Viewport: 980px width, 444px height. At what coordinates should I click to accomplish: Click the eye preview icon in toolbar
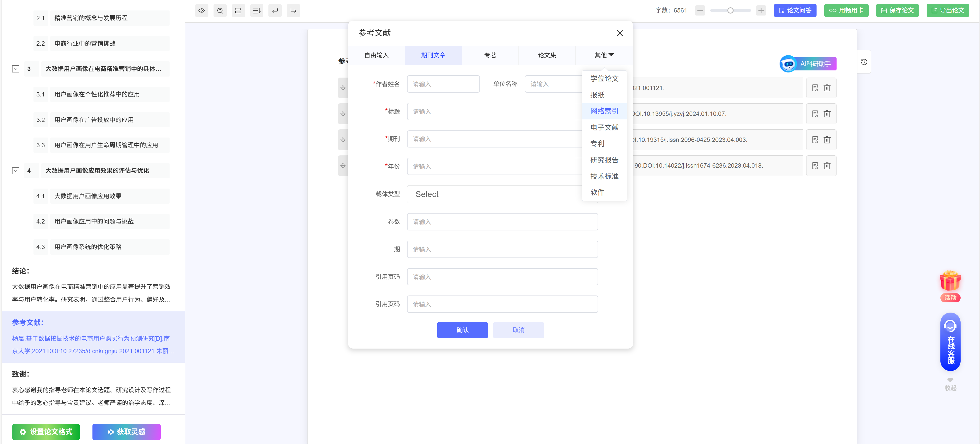click(202, 11)
